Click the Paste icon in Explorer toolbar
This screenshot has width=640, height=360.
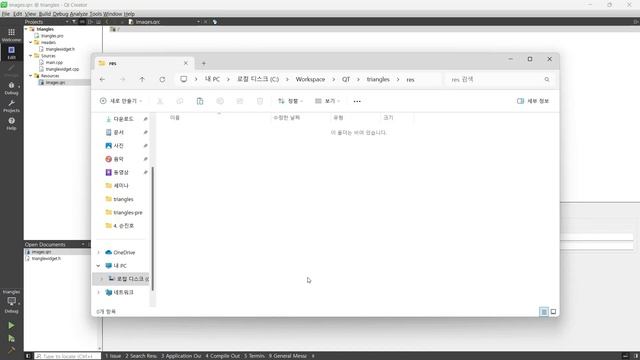(200, 101)
